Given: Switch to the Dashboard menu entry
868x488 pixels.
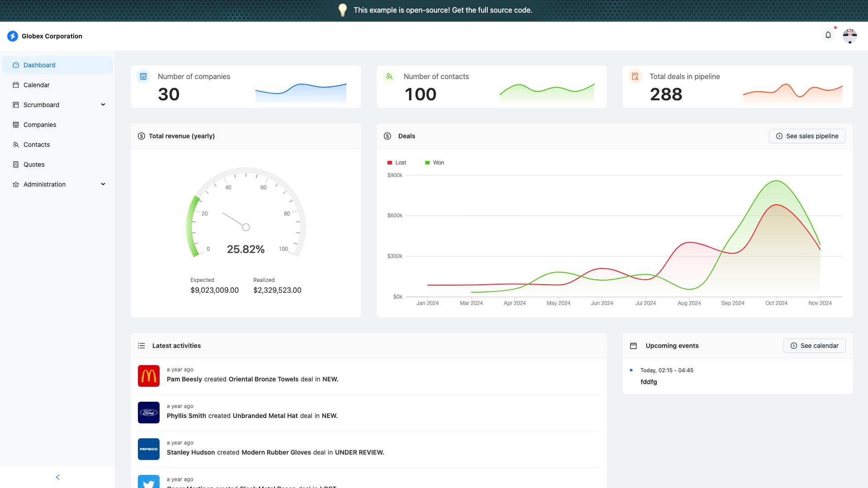Looking at the screenshot, I should tap(39, 65).
